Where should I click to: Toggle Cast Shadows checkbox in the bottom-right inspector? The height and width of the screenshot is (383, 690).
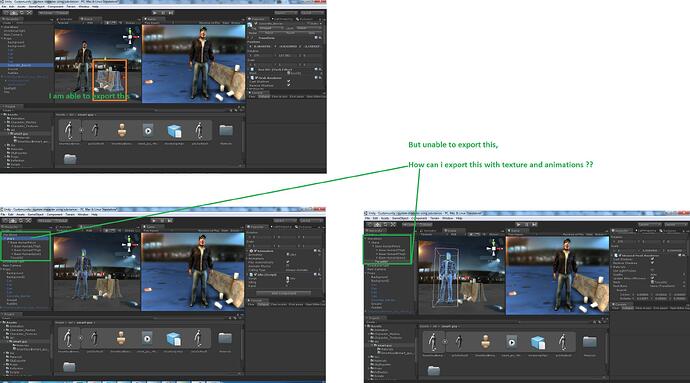click(652, 259)
